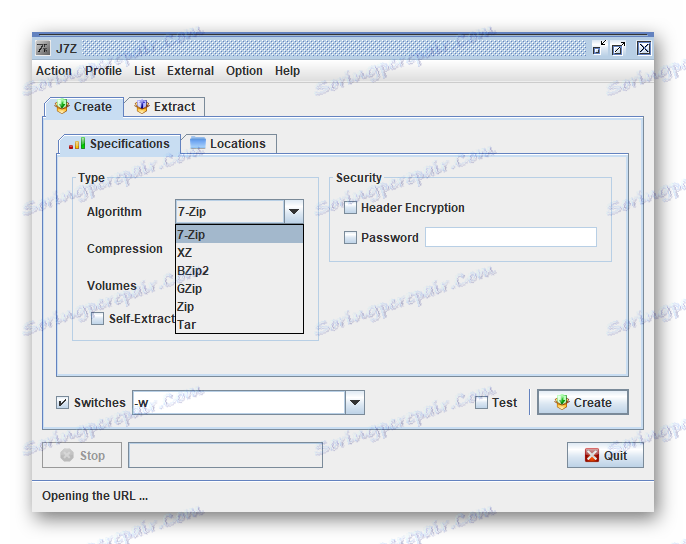
Task: Choose Tar from the algorithm list
Action: (239, 324)
